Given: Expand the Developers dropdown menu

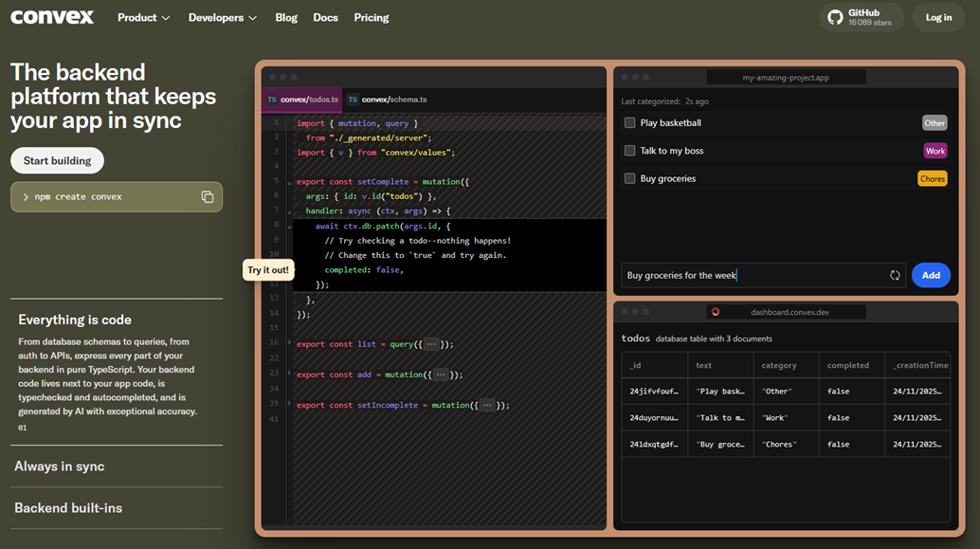Looking at the screenshot, I should pyautogui.click(x=223, y=17).
